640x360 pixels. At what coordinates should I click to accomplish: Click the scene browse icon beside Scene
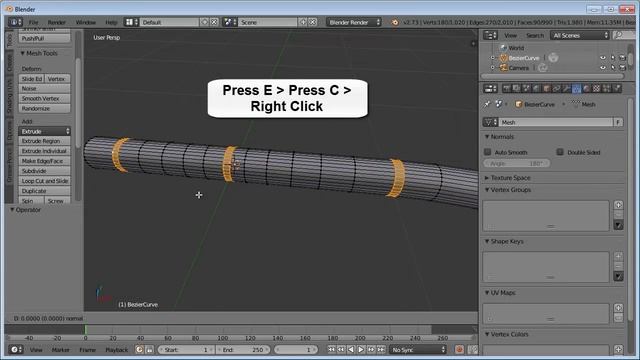[230, 22]
